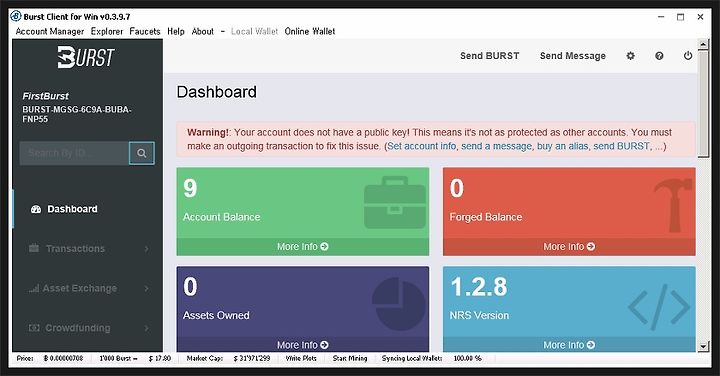Open the Help menu
The height and width of the screenshot is (376, 720).
pos(176,31)
